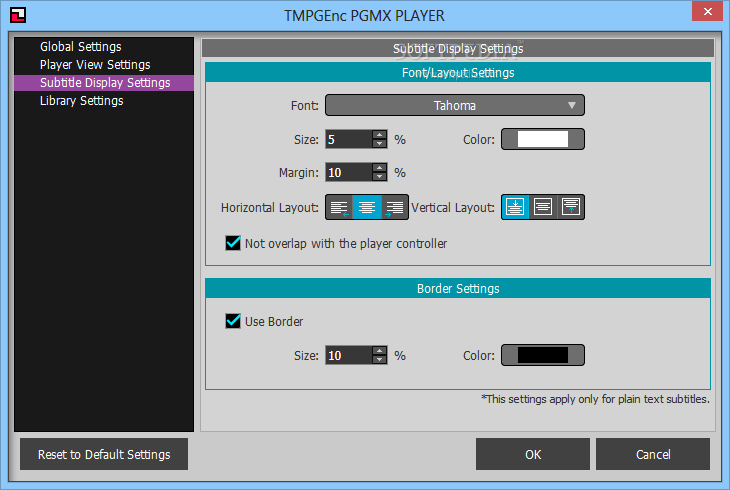Click the Font/Layout Settings header
730x490 pixels.
click(458, 73)
